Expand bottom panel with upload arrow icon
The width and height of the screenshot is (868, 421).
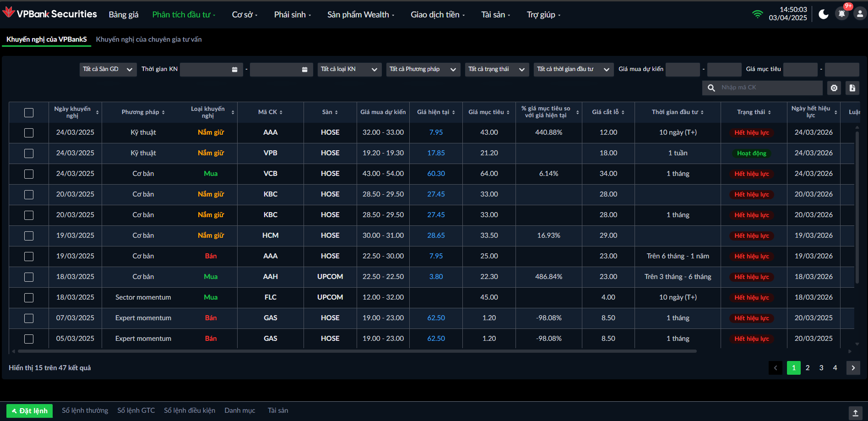pyautogui.click(x=855, y=413)
